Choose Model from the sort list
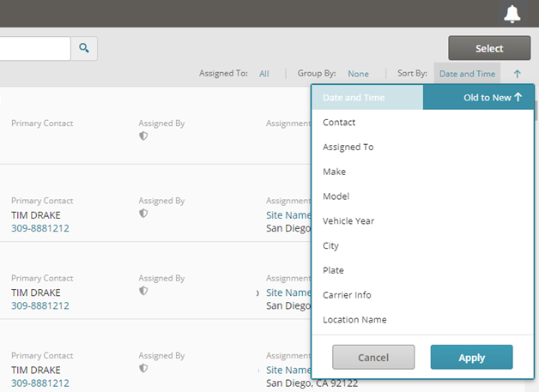This screenshot has height=392, width=539. 336,196
